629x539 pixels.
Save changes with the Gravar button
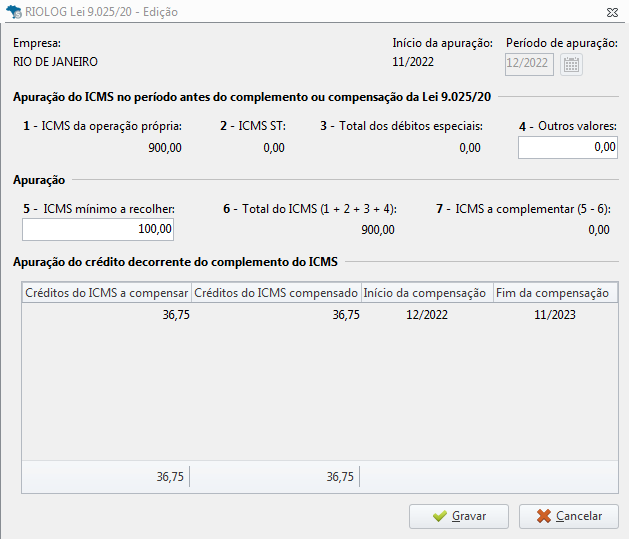pyautogui.click(x=459, y=516)
